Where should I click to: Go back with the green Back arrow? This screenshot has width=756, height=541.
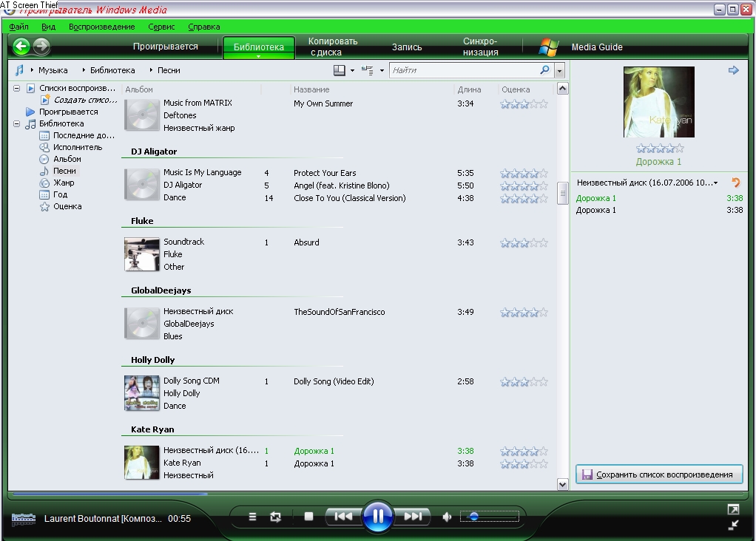coord(21,47)
